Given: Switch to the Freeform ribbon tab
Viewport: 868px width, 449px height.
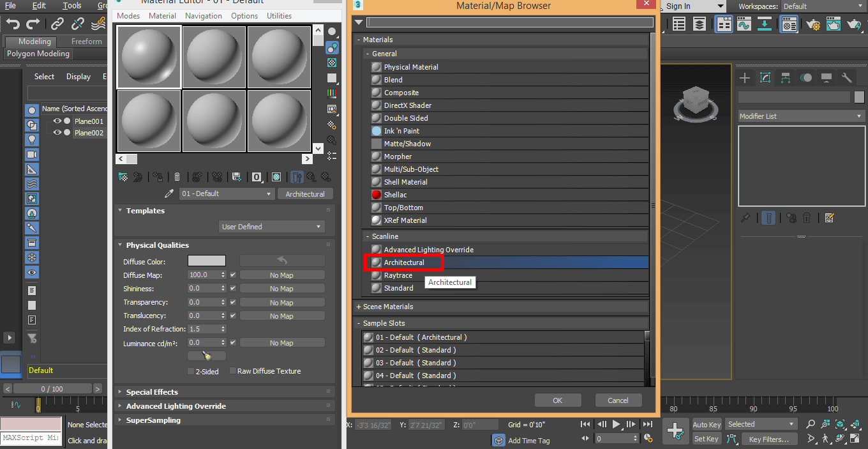Looking at the screenshot, I should pyautogui.click(x=87, y=42).
